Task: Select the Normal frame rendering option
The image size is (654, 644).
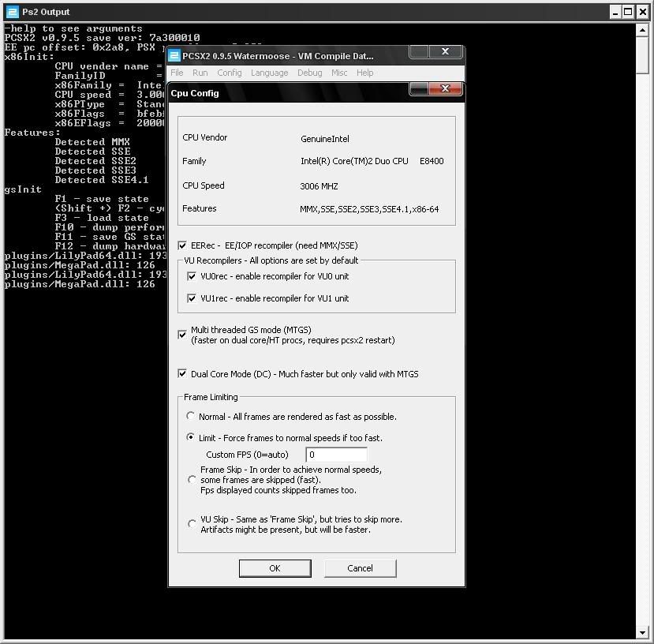Action: point(190,416)
